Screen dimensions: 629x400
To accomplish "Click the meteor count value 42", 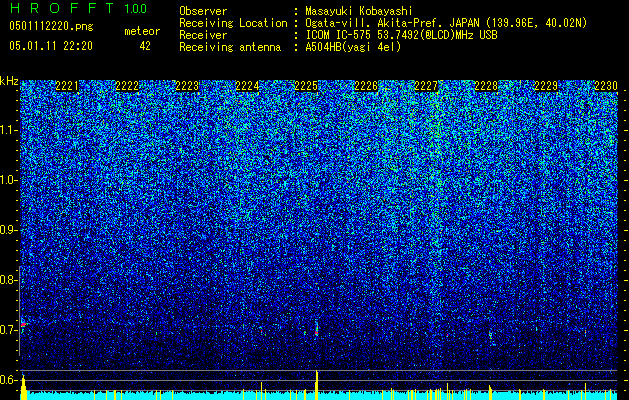I will coord(145,46).
